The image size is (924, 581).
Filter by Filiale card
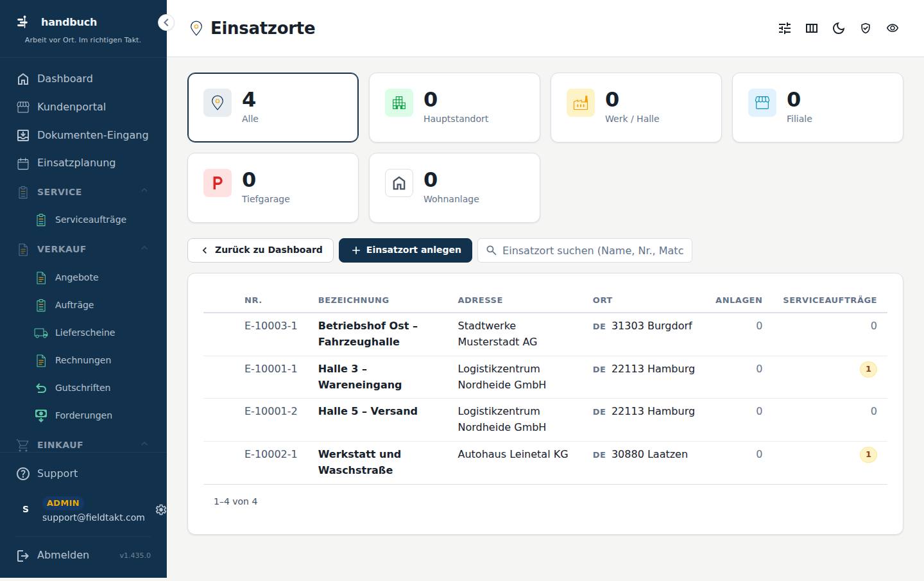click(817, 107)
